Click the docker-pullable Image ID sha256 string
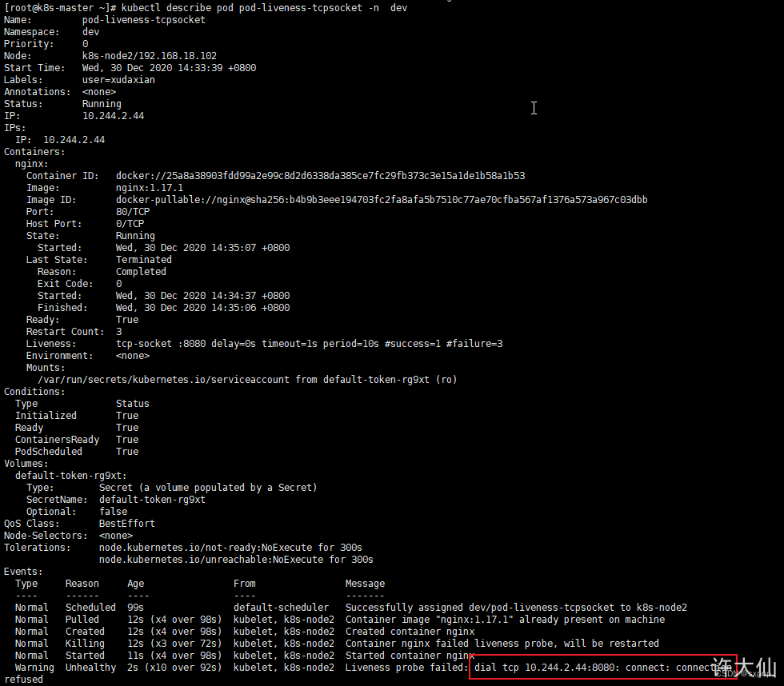The height and width of the screenshot is (686, 784). tap(382, 200)
